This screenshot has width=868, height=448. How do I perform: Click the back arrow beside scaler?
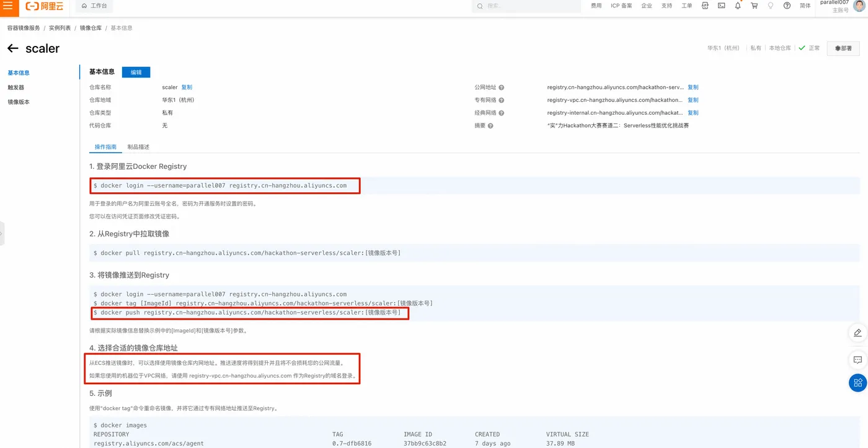tap(13, 48)
